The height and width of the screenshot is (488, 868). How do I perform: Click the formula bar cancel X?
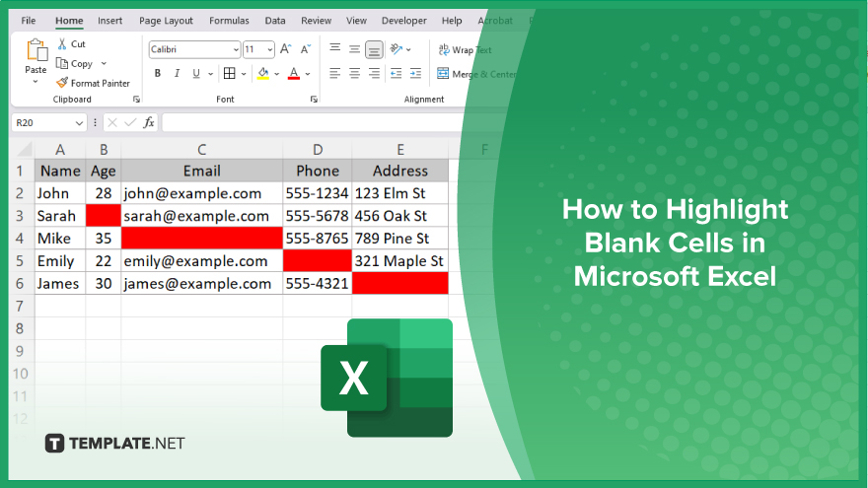[x=111, y=122]
